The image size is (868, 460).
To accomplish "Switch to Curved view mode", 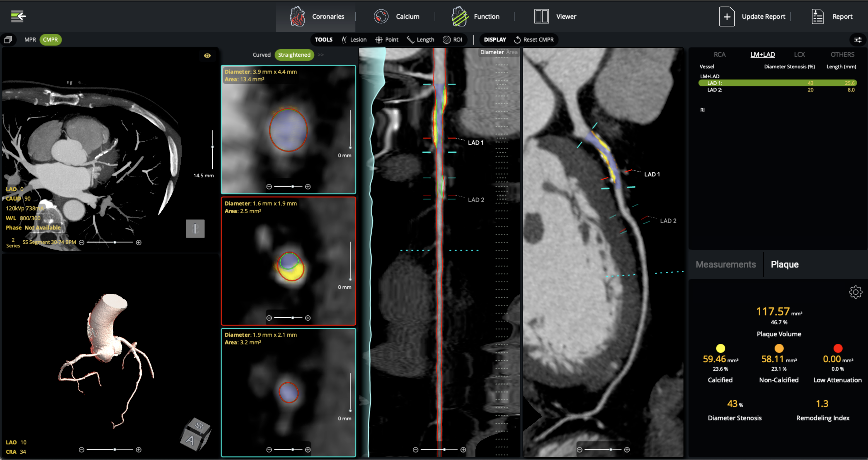I will [262, 55].
